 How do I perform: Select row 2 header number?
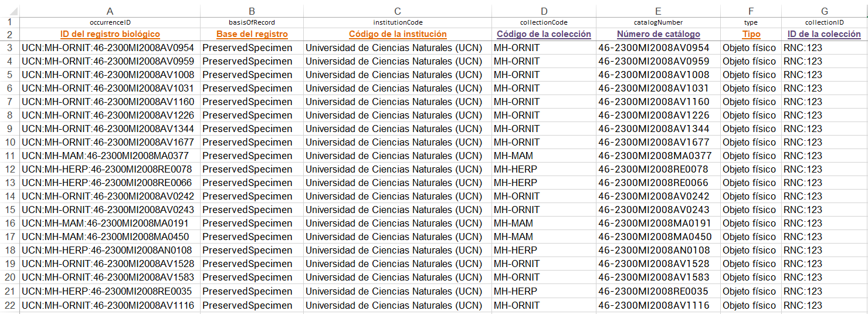click(x=10, y=34)
